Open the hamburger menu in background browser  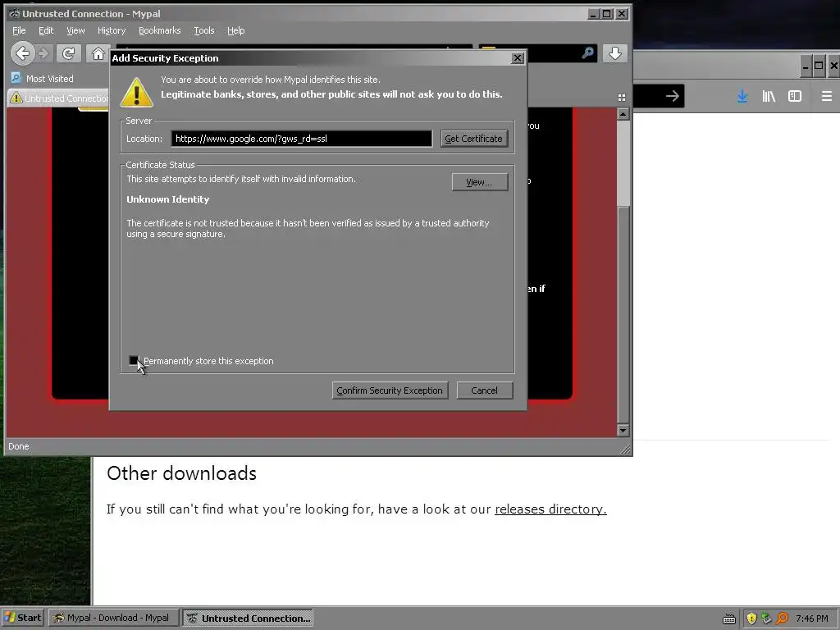point(827,97)
